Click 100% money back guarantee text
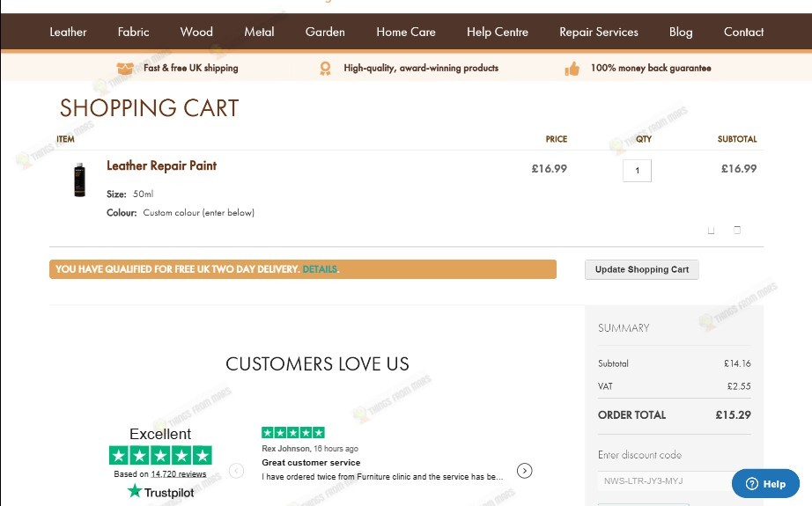Image resolution: width=812 pixels, height=506 pixels. click(x=651, y=68)
